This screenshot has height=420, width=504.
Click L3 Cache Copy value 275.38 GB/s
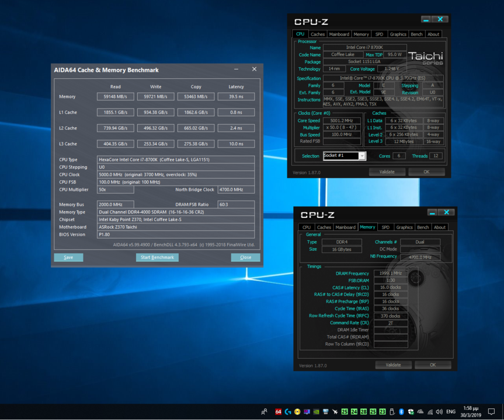(x=196, y=143)
